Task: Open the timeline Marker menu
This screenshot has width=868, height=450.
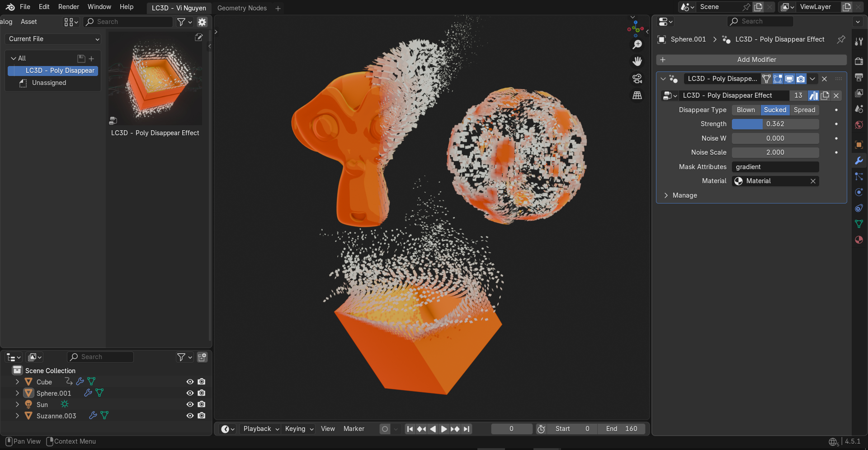Action: click(354, 429)
